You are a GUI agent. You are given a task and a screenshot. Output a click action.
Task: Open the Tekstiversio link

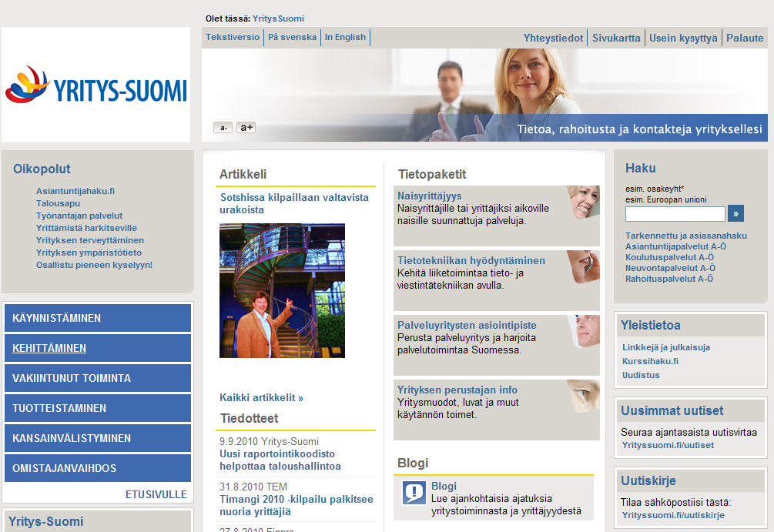coord(233,37)
